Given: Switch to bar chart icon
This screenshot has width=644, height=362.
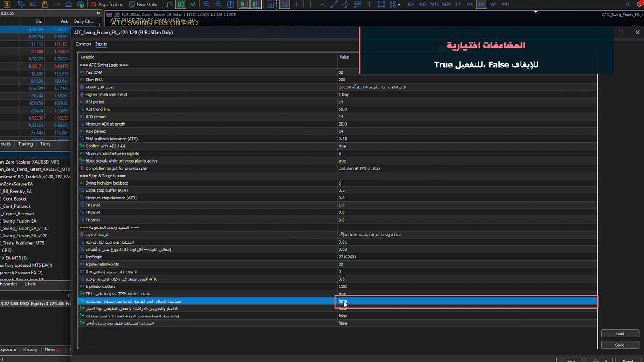Looking at the screenshot, I should tap(169, 4).
